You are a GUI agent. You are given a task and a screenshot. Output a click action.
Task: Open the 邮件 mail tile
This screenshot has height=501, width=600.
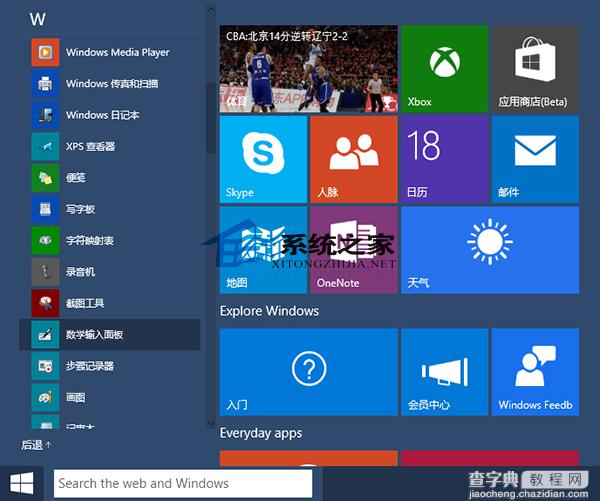click(x=535, y=159)
